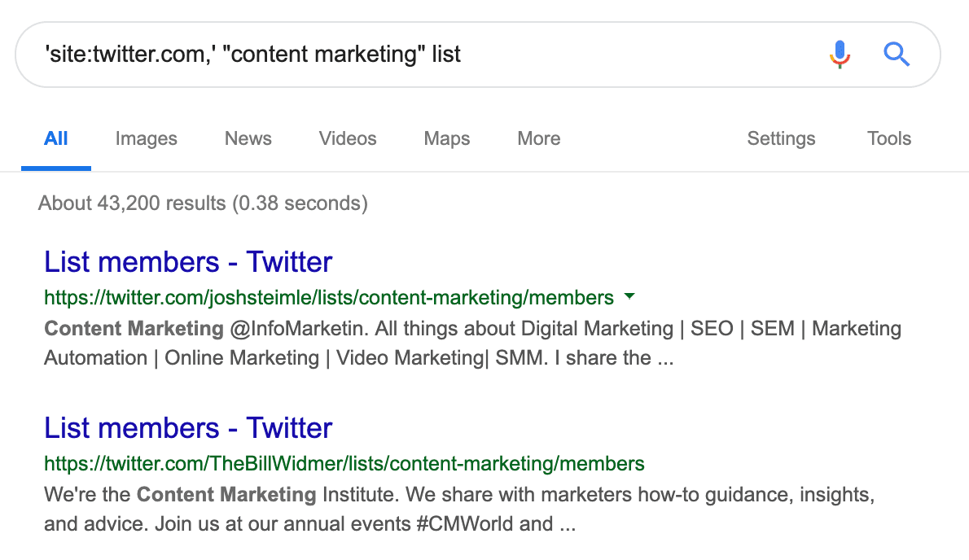Image resolution: width=969 pixels, height=560 pixels.
Task: Expand the arrow beside the joshsteimle URL
Action: 629,296
